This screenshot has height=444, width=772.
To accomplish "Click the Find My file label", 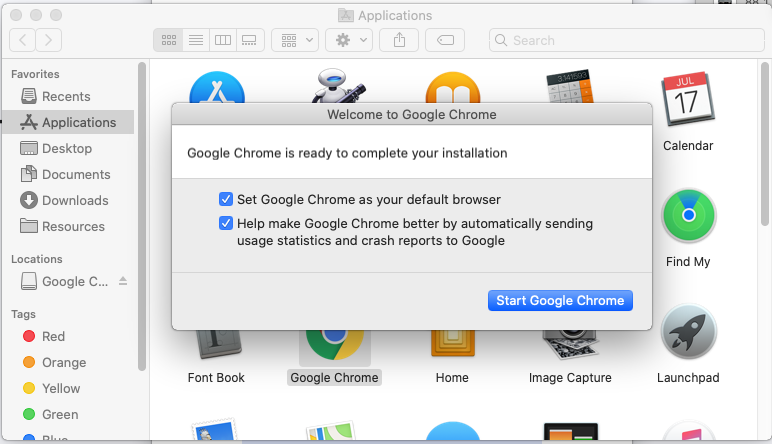I will pos(688,261).
